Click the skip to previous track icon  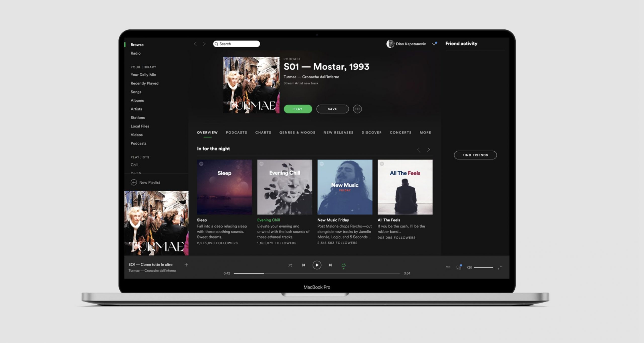pyautogui.click(x=303, y=264)
